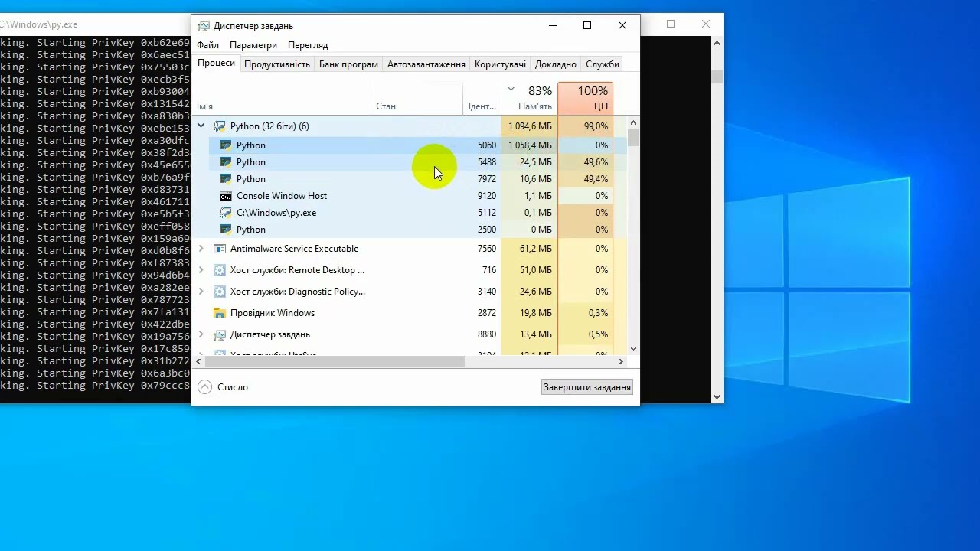The image size is (980, 551).
Task: Switch to the Продуктивність tab
Action: tap(277, 64)
